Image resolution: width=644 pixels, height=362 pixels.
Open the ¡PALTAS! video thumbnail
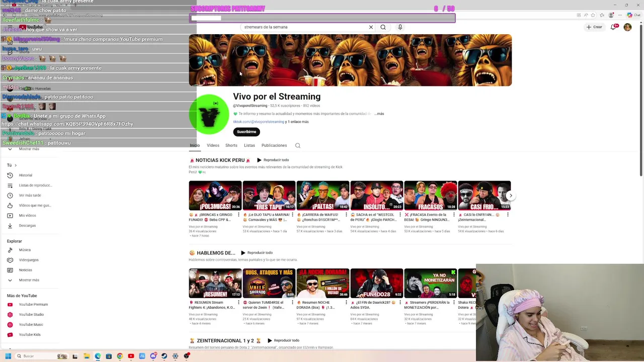click(x=323, y=196)
